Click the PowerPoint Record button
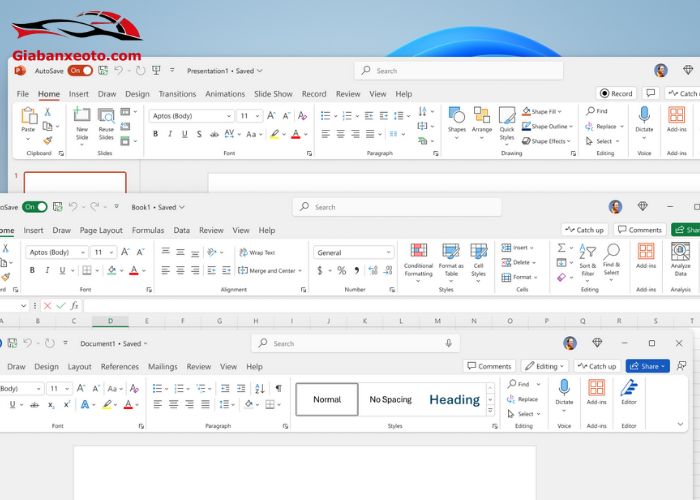700x500 pixels. pyautogui.click(x=616, y=93)
